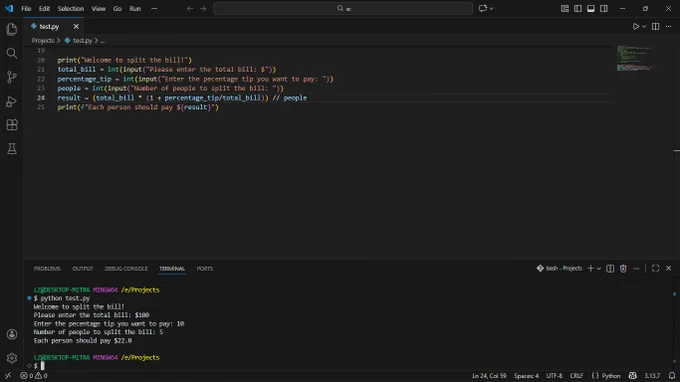Open the Source Control view
This screenshot has width=680, height=382.
click(12, 77)
